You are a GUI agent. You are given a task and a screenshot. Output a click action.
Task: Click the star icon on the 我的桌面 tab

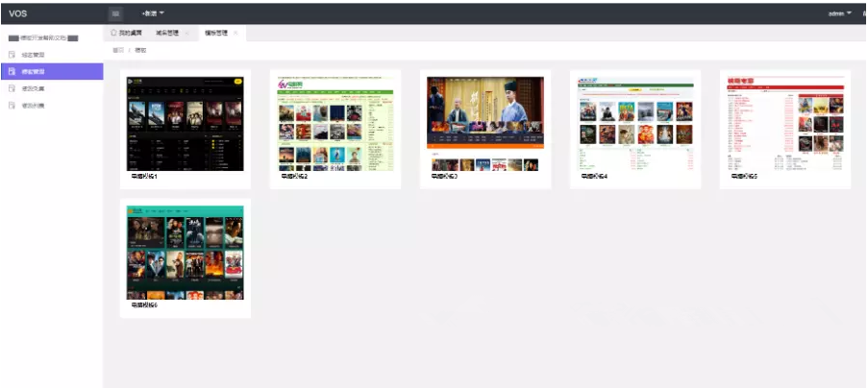click(113, 33)
